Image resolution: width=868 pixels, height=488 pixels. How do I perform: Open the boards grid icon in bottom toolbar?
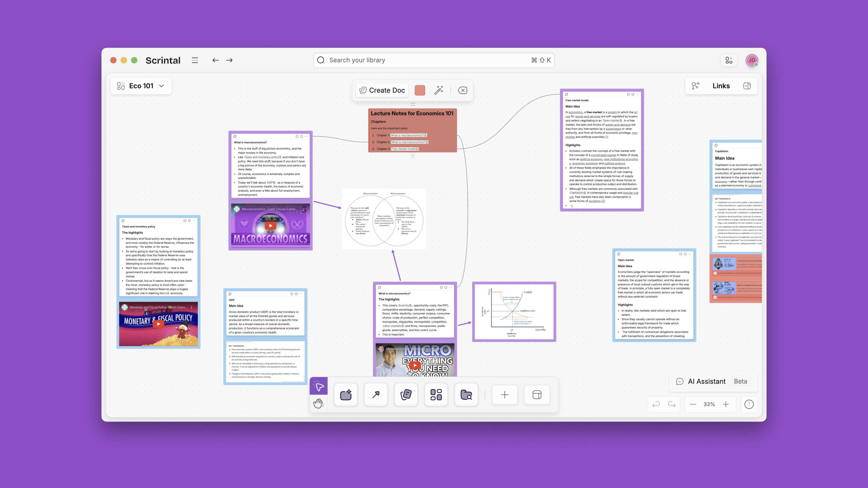coord(436,395)
